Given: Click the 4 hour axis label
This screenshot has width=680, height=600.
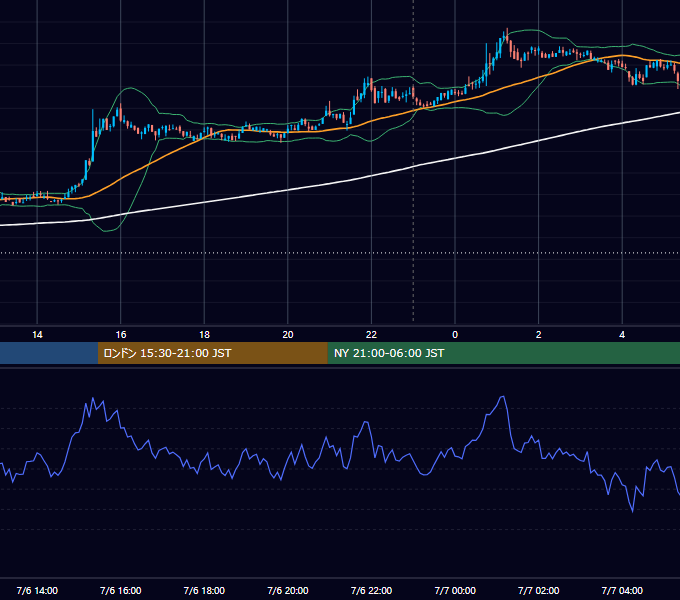Looking at the screenshot, I should pos(622,335).
